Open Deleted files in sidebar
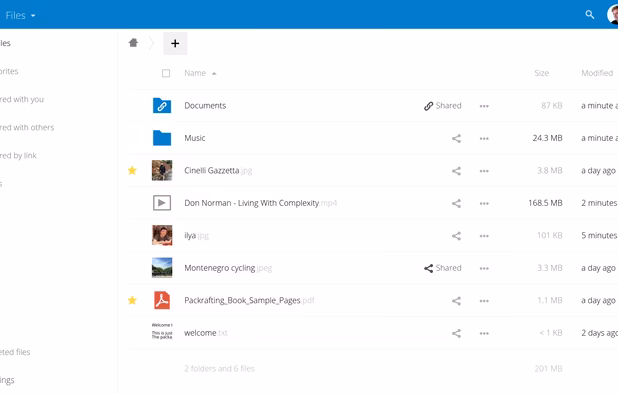The width and height of the screenshot is (618, 394). 15,352
